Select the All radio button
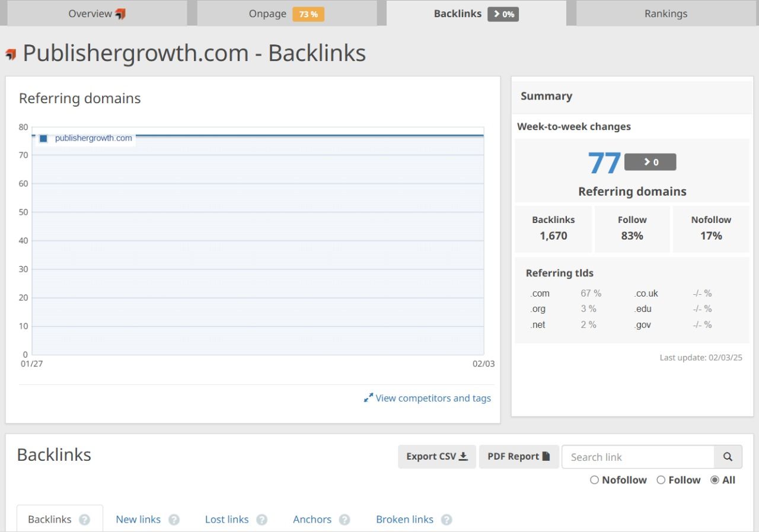This screenshot has width=759, height=532. click(715, 480)
